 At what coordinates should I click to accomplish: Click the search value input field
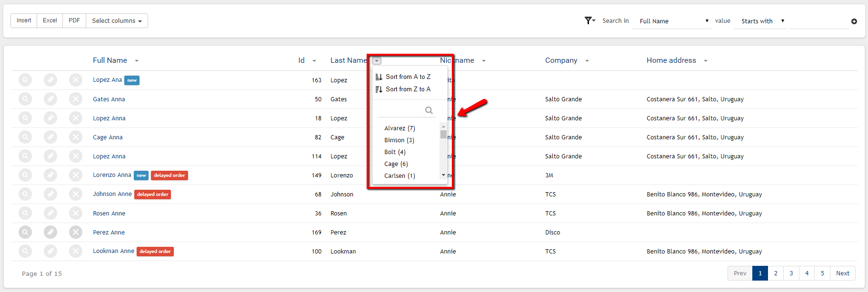click(819, 21)
